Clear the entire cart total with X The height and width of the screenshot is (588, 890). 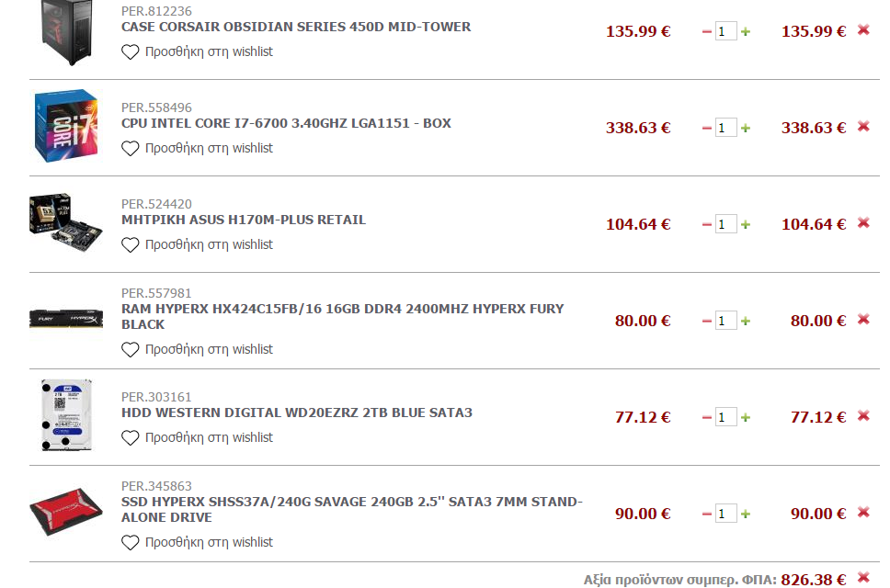pos(863,577)
